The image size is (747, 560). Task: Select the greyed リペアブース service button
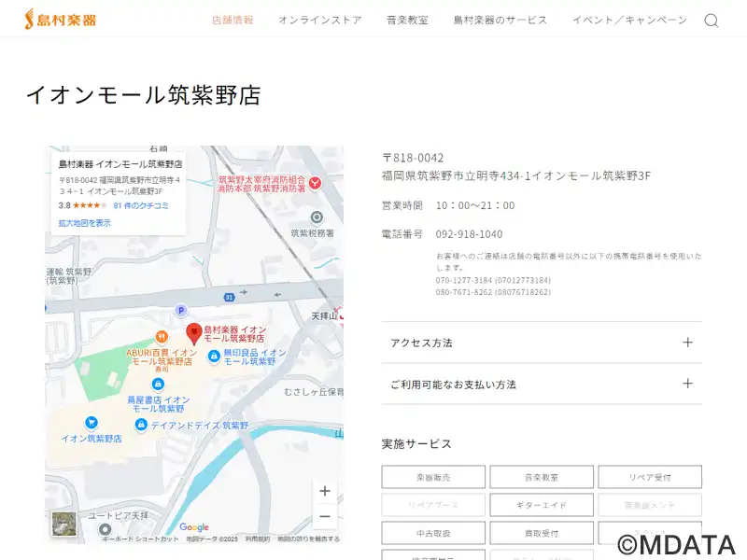click(x=433, y=505)
